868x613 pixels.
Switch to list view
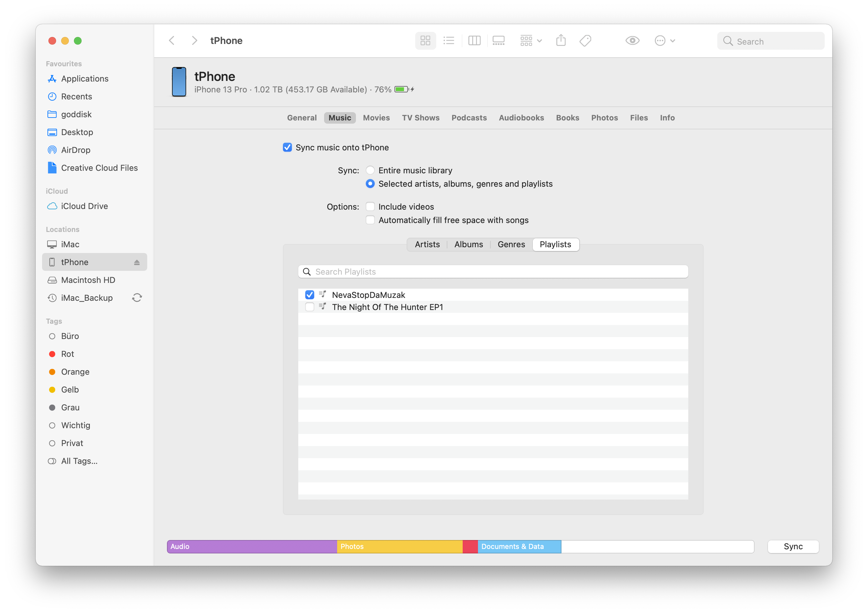coord(449,40)
